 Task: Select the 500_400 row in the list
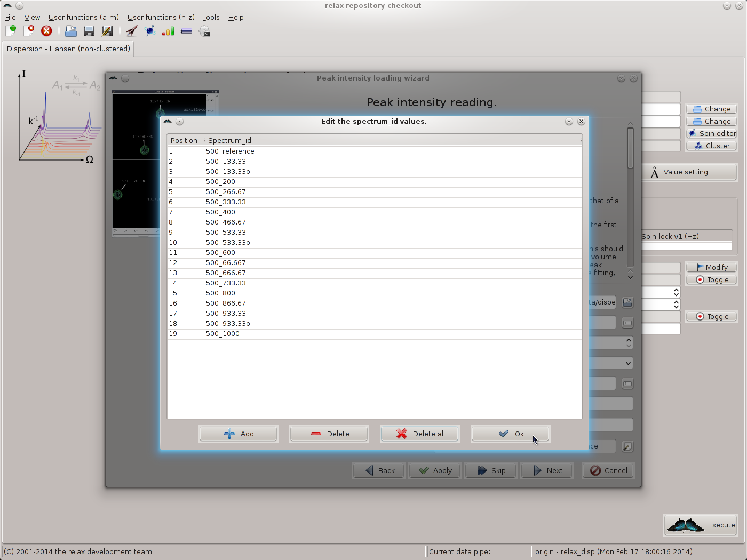pyautogui.click(x=220, y=212)
